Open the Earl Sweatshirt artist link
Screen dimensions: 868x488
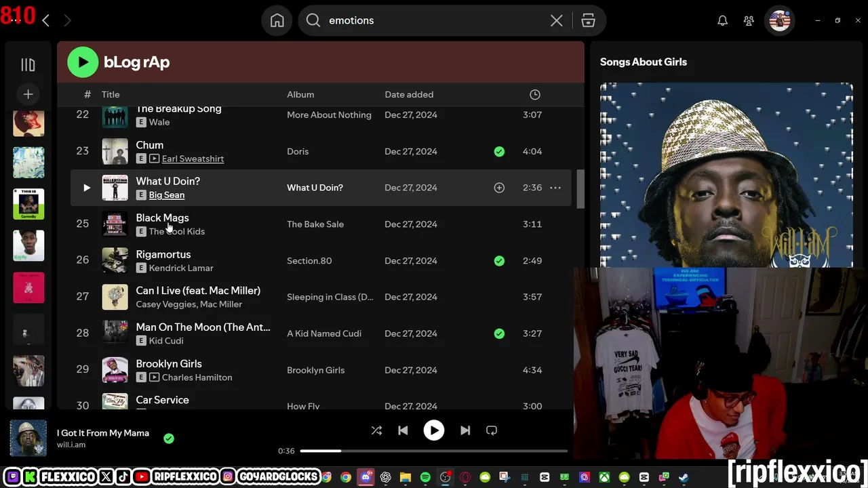193,159
